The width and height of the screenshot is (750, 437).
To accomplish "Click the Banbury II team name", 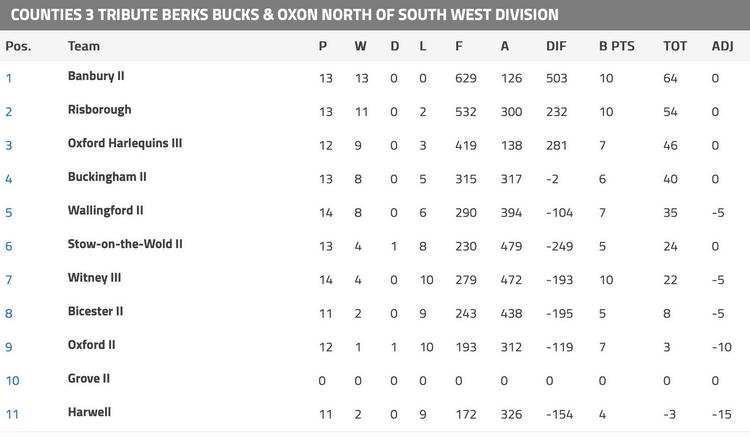I will pos(96,76).
